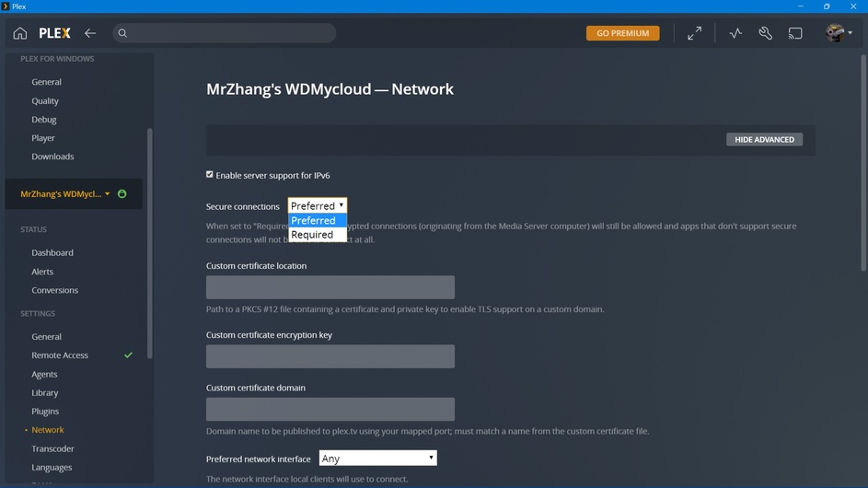Enter fullscreen with the expand arrows icon

(694, 33)
